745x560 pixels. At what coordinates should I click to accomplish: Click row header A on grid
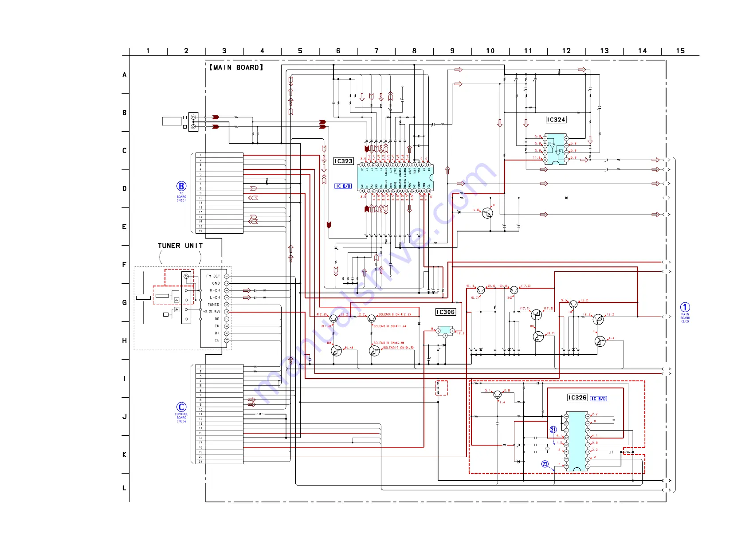click(x=125, y=74)
